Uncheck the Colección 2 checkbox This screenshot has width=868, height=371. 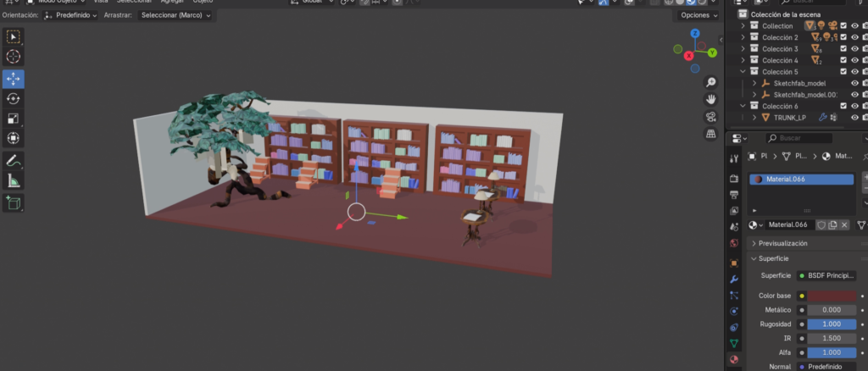point(843,37)
